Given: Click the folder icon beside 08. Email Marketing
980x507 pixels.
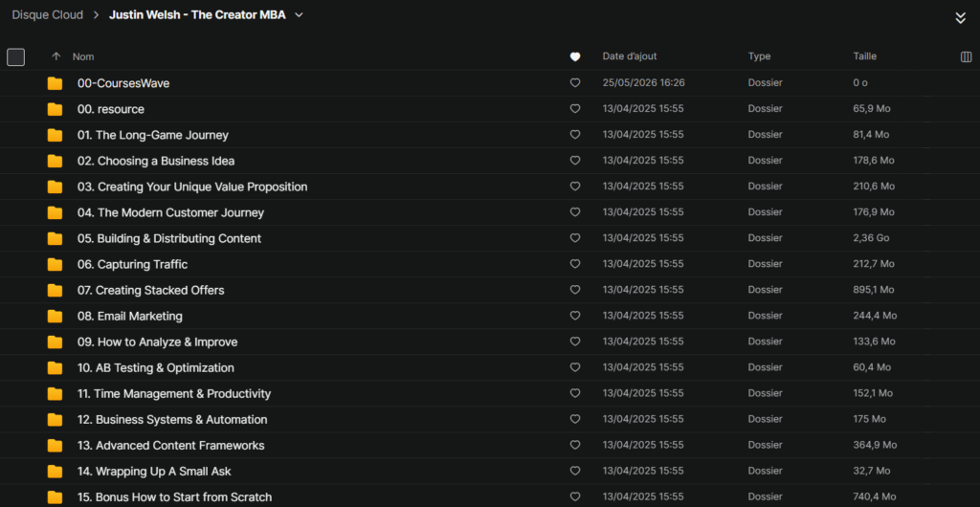Looking at the screenshot, I should (55, 316).
